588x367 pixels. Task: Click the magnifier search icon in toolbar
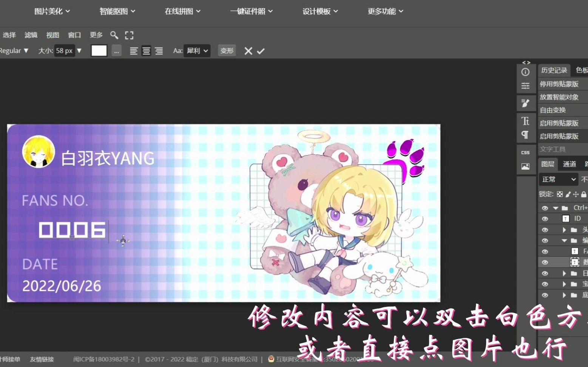(114, 35)
